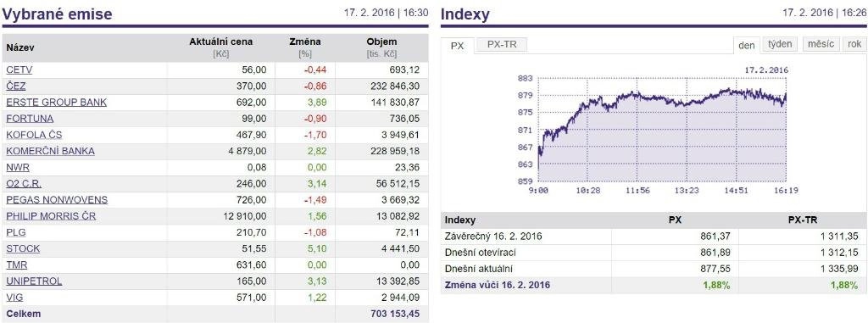Show the týden chart range
The image size is (868, 323).
(x=780, y=44)
